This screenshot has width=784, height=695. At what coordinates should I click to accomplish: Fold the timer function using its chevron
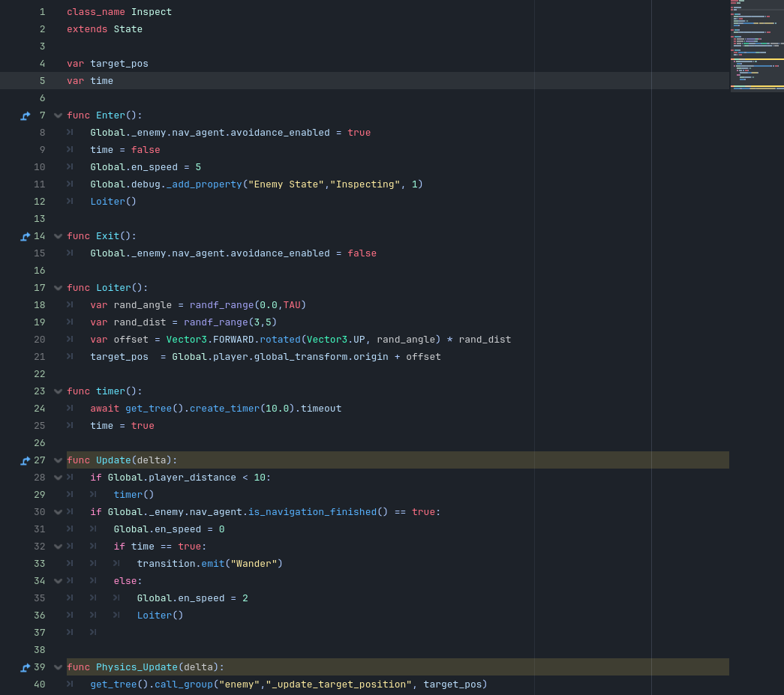[x=58, y=391]
